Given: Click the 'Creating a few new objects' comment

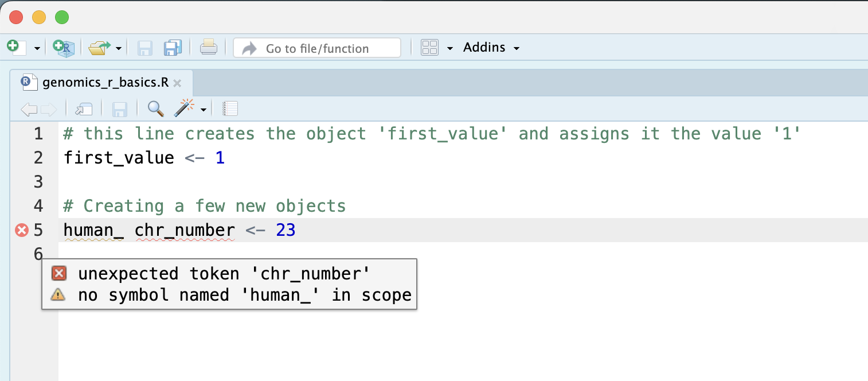Looking at the screenshot, I should (205, 206).
